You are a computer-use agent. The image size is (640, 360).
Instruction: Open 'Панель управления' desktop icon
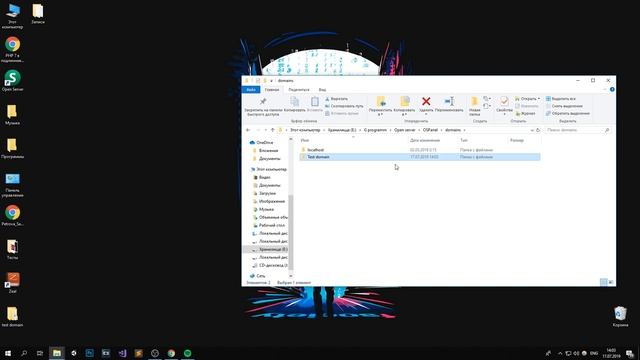tap(13, 185)
